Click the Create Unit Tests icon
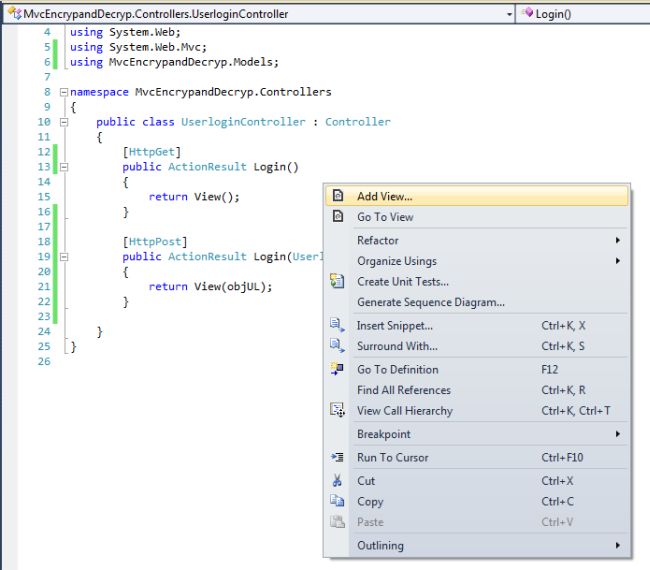Viewport: 650px width, 570px height. 338,282
